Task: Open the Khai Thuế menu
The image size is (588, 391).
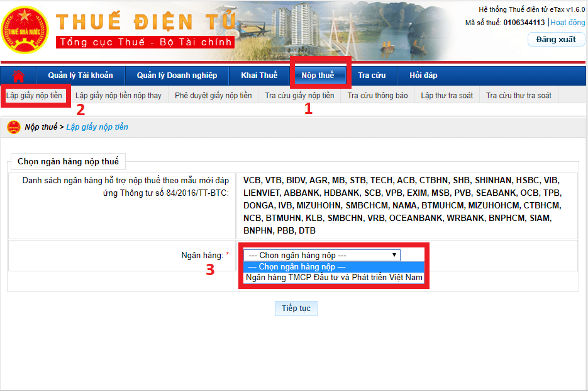Action: click(x=259, y=76)
